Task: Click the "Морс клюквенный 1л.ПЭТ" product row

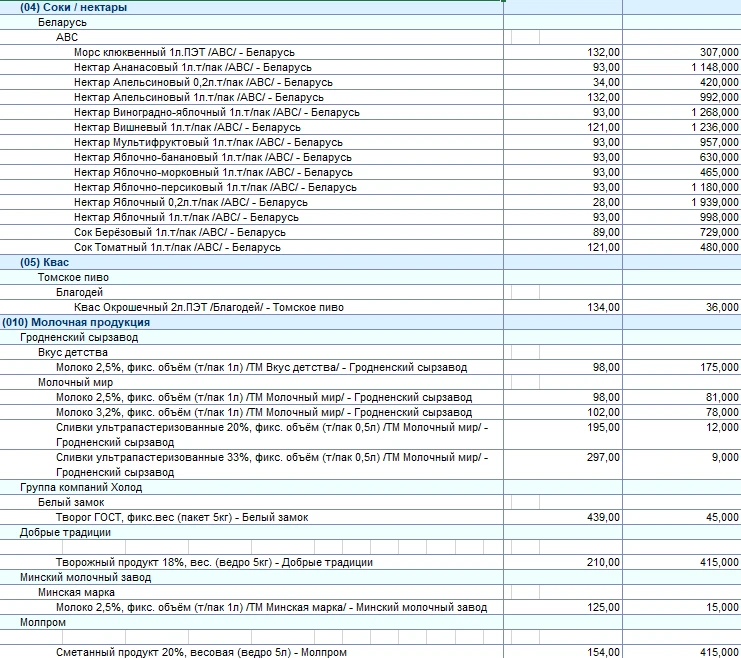Action: click(x=184, y=52)
